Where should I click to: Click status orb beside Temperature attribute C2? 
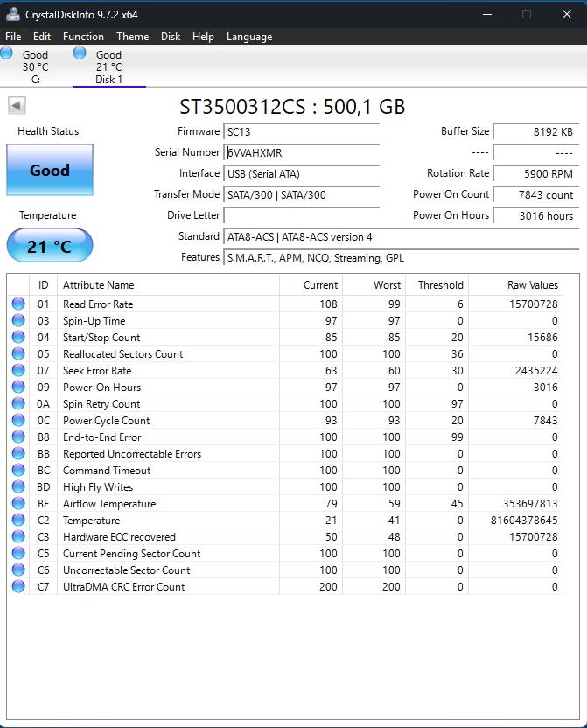18,520
